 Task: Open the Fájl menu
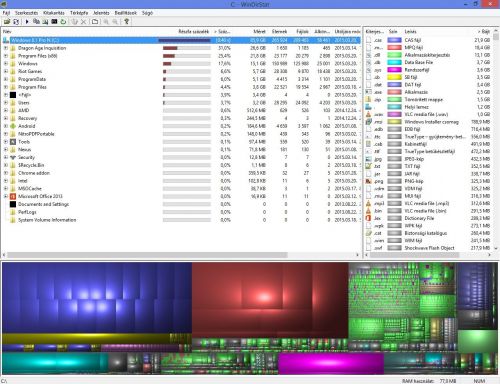(x=6, y=13)
